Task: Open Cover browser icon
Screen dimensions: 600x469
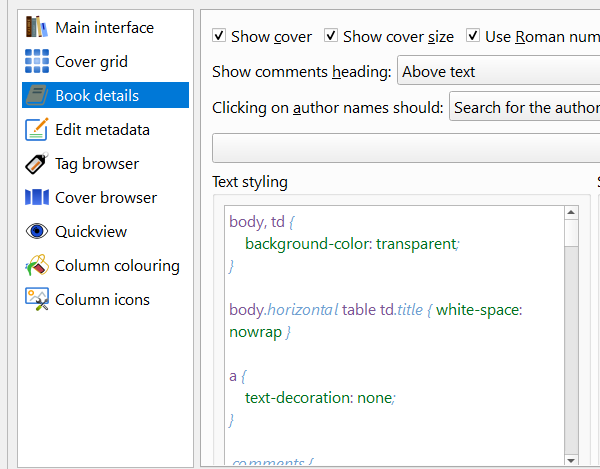Action: (x=37, y=197)
